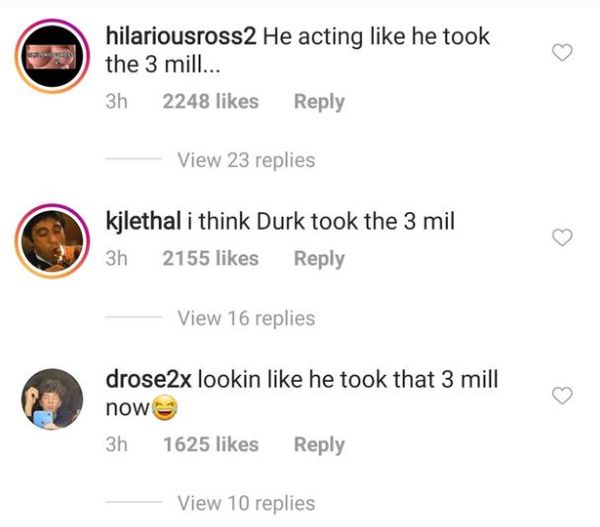Open the drose2x username link

(x=148, y=380)
